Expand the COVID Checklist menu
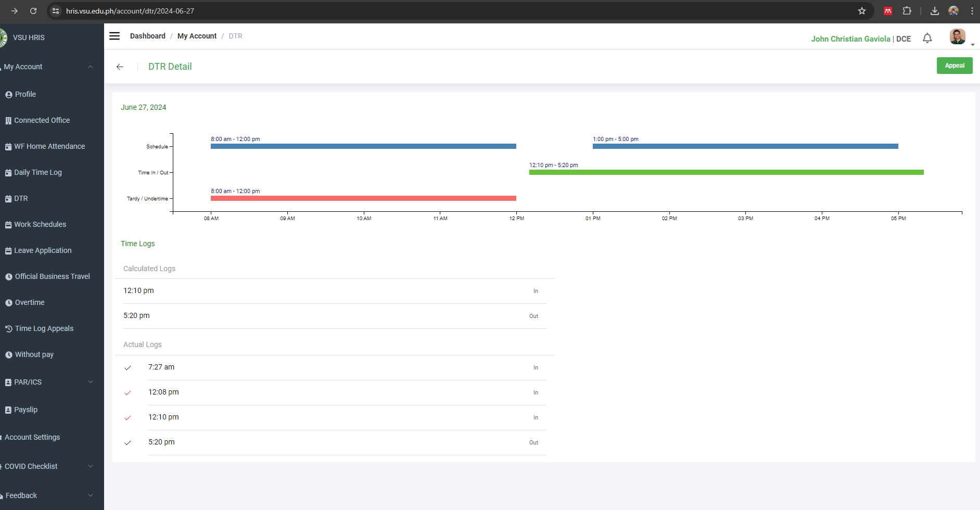Viewport: 980px width, 510px height. [91, 466]
